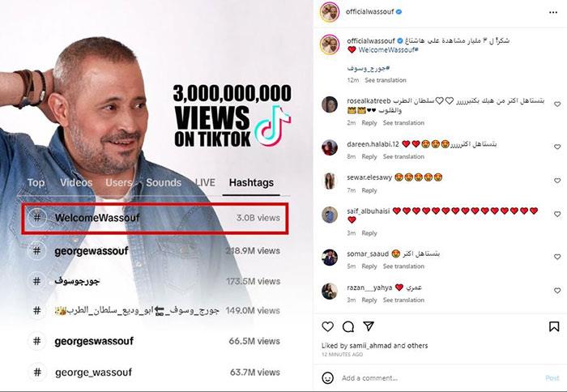
Task: Open the #WelcomeWassouf hashtag link in caption
Action: point(388,50)
